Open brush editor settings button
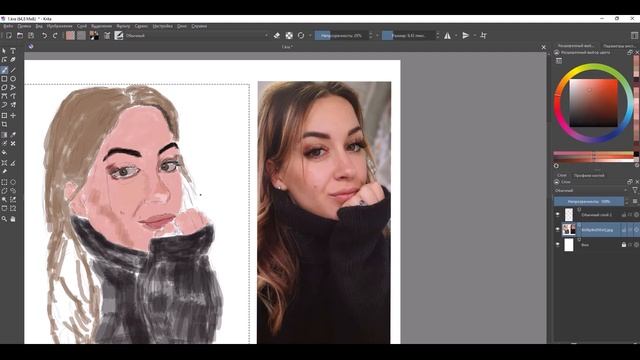 click(x=107, y=36)
